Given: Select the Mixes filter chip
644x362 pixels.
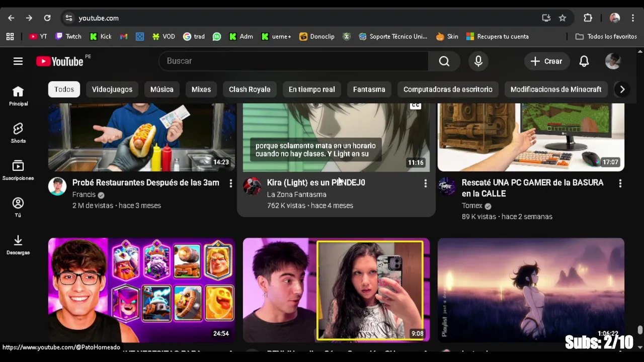Looking at the screenshot, I should coord(201,89).
